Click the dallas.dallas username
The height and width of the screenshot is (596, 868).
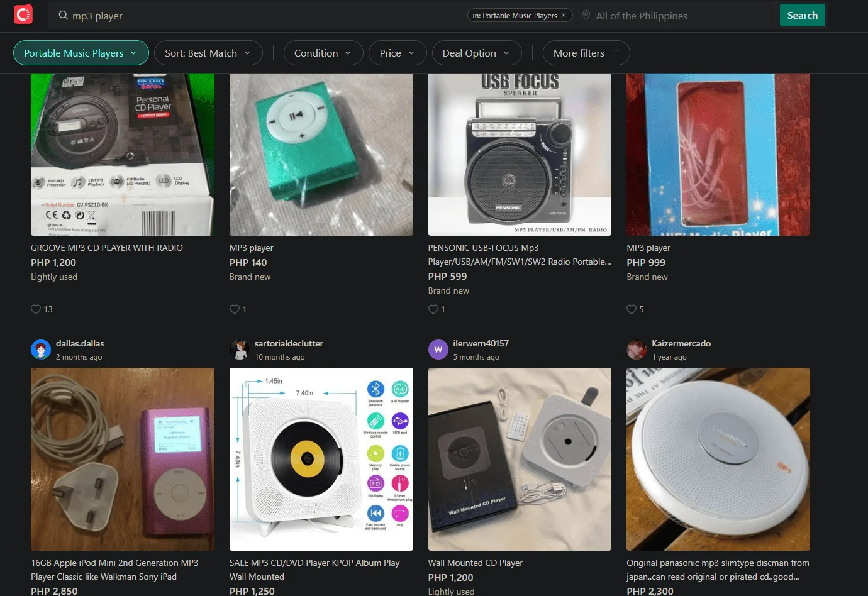tap(80, 343)
